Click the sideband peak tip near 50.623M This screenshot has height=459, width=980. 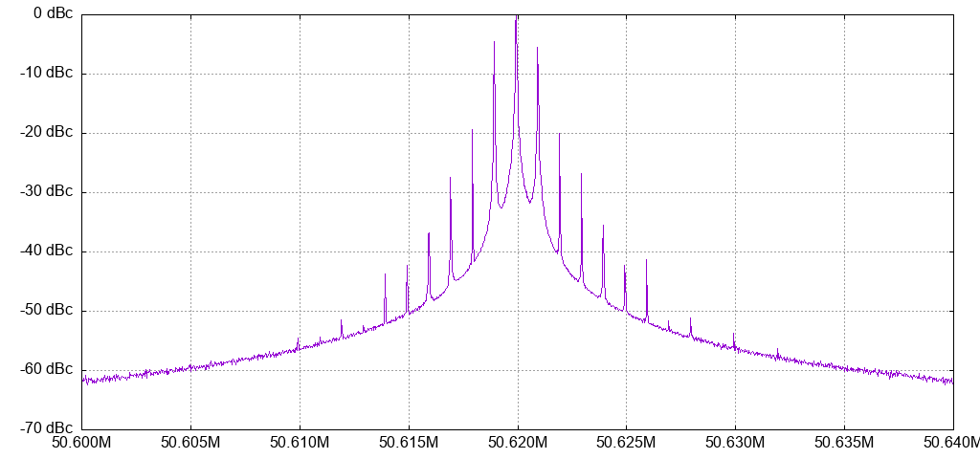(x=581, y=174)
